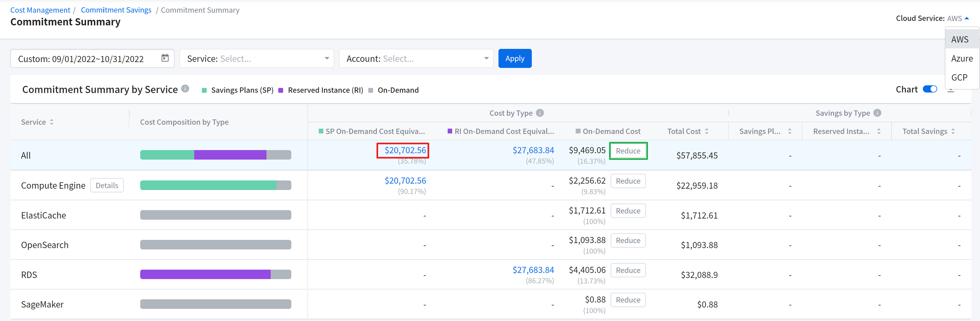Open the date range calendar icon
The width and height of the screenshot is (980, 321).
click(165, 58)
